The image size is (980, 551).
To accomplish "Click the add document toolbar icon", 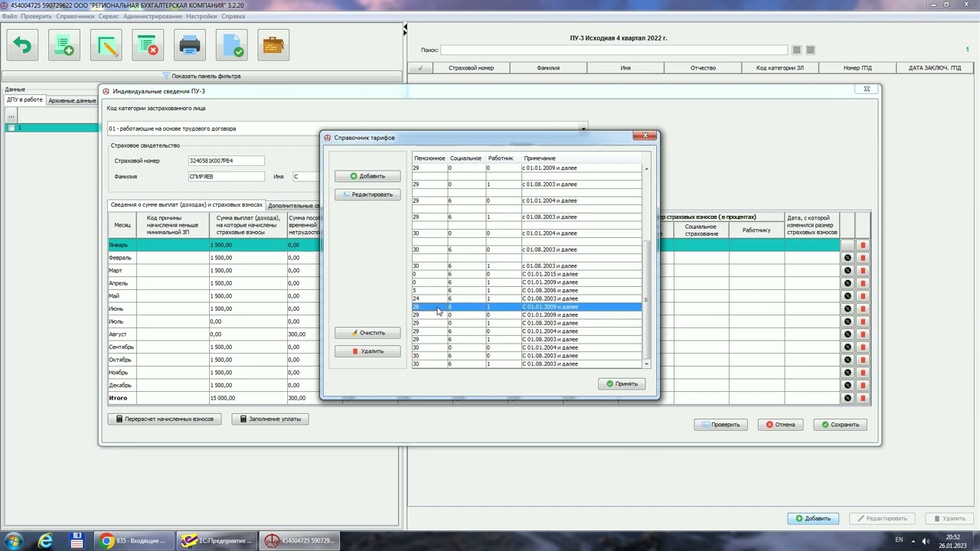I will click(64, 45).
